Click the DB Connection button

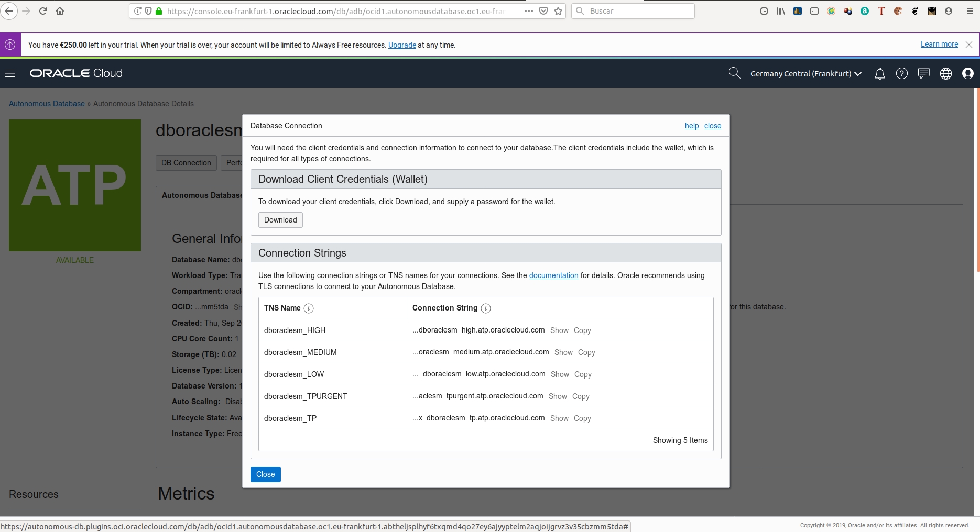tap(186, 163)
